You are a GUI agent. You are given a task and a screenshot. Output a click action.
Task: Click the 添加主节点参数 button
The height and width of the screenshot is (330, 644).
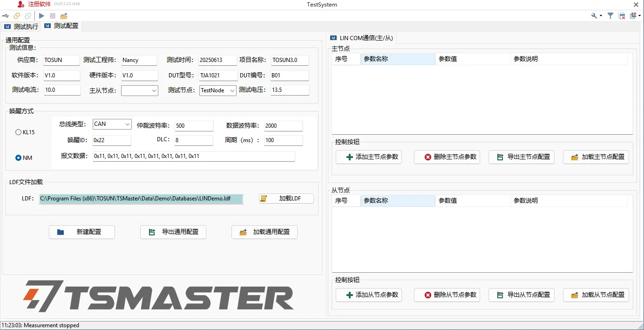pyautogui.click(x=369, y=157)
